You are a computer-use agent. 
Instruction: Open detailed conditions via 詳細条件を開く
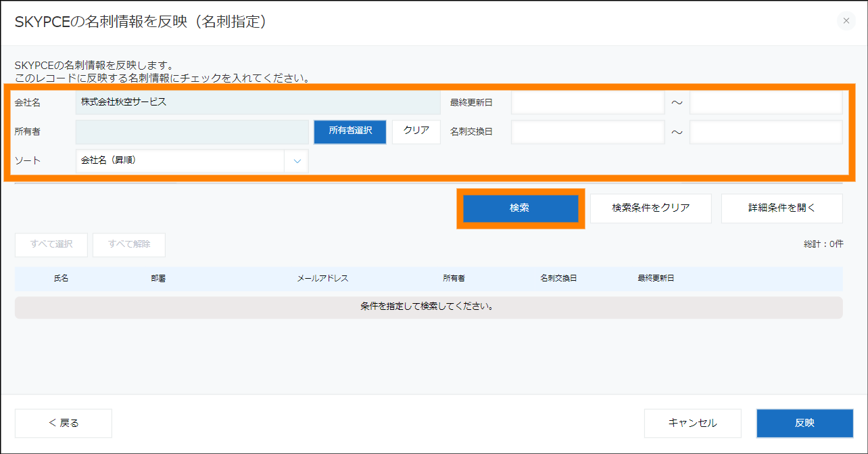tap(781, 208)
